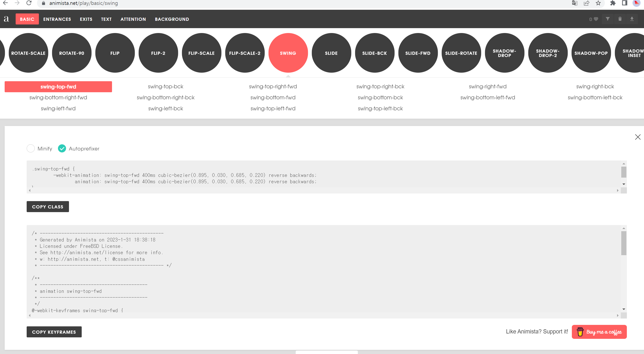Screen dimensions: 644x354
Task: Select swing-top-right-fwd variant
Action: 273,87
